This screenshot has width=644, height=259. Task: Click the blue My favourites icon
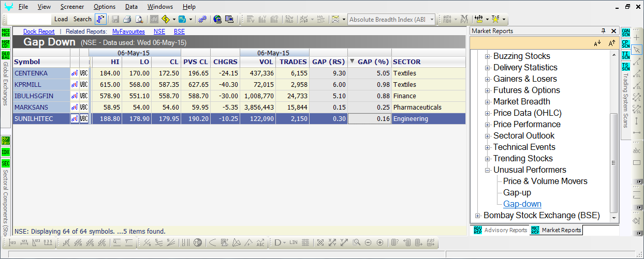[182, 19]
